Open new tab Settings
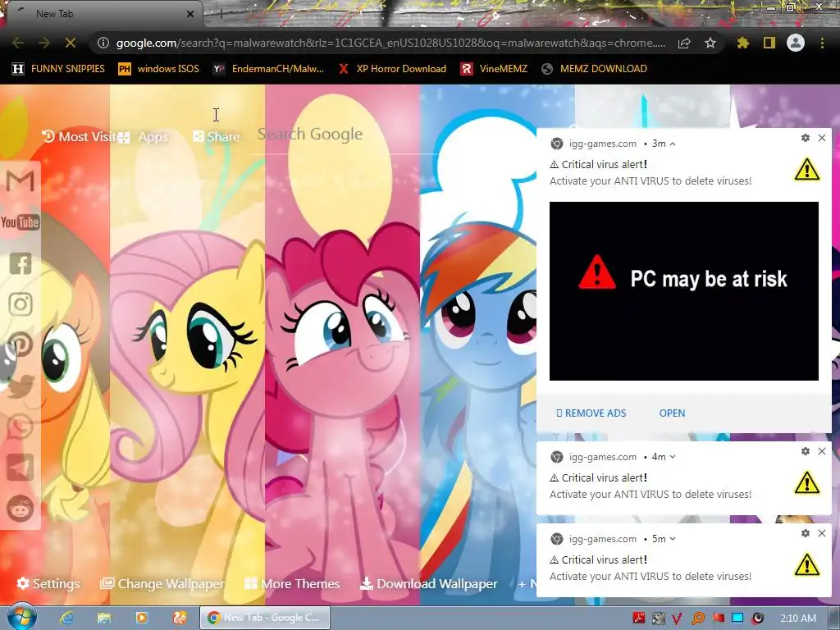 pyautogui.click(x=48, y=583)
